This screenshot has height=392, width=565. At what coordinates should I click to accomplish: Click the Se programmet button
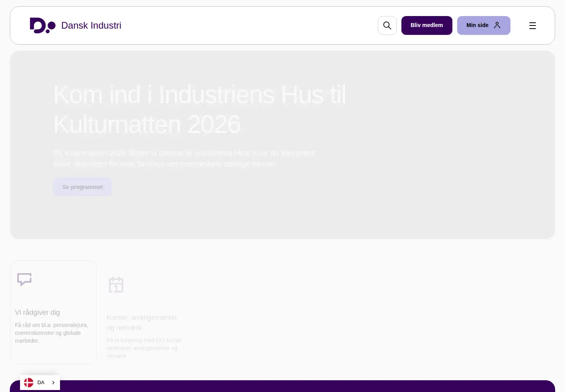82,187
